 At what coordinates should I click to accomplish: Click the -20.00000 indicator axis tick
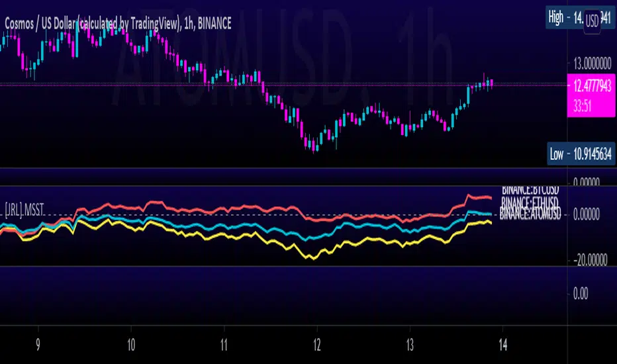[x=590, y=259]
